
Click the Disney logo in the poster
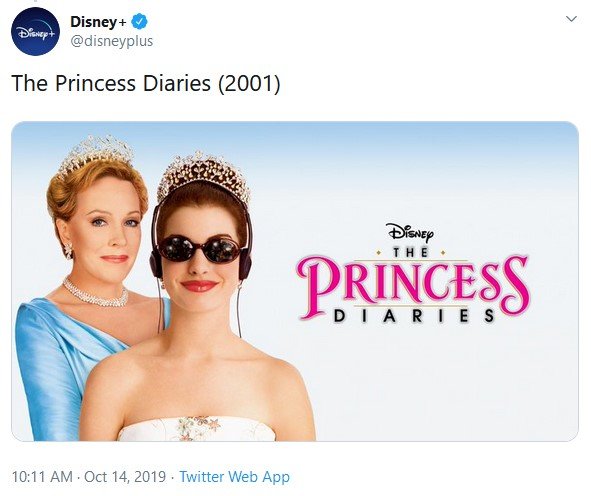[x=410, y=232]
